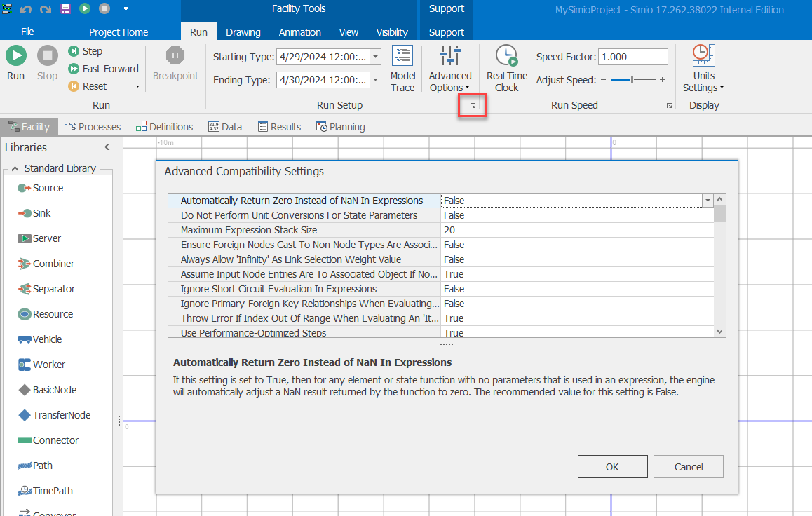This screenshot has height=516, width=812.
Task: Click the Starting Type date field
Action: [324, 57]
